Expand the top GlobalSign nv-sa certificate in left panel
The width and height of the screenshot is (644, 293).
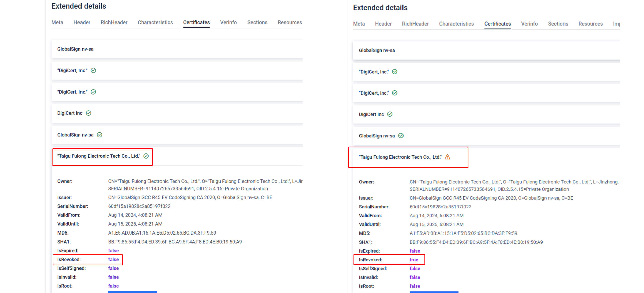(75, 49)
